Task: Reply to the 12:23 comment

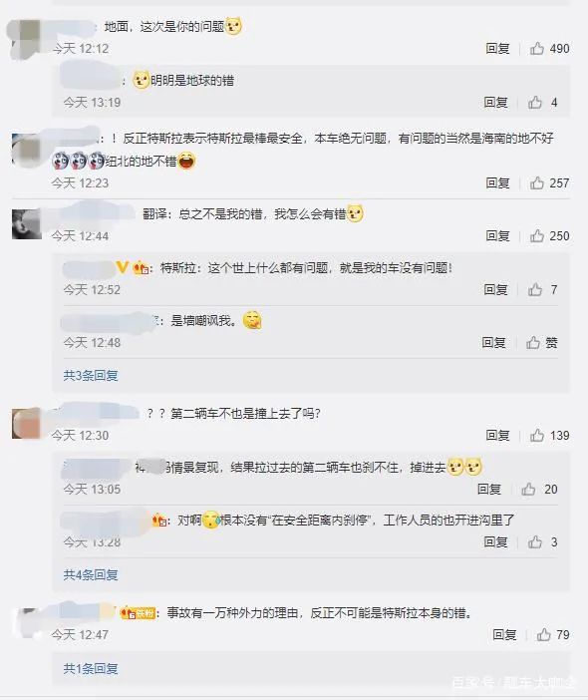Action: [x=498, y=183]
